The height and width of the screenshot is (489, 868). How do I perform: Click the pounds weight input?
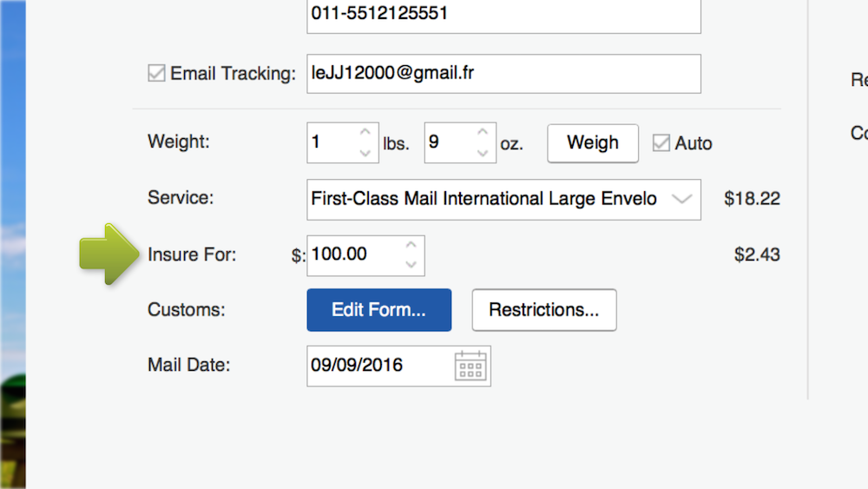332,143
